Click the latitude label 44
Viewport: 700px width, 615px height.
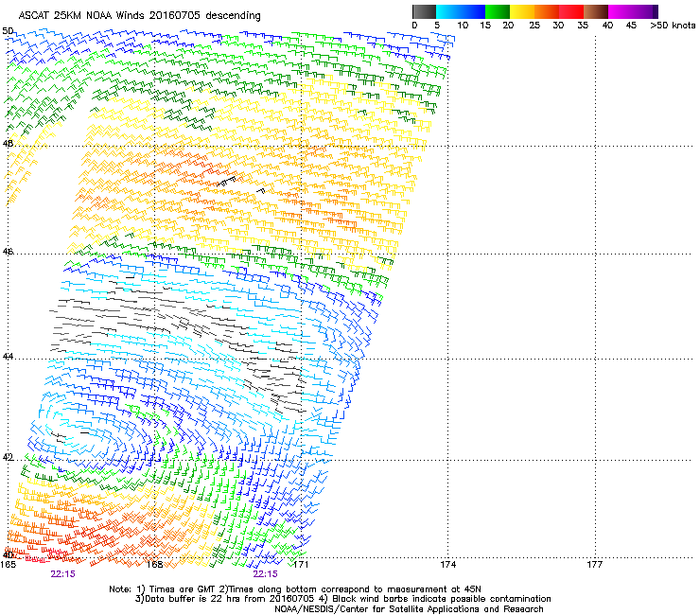coord(8,357)
